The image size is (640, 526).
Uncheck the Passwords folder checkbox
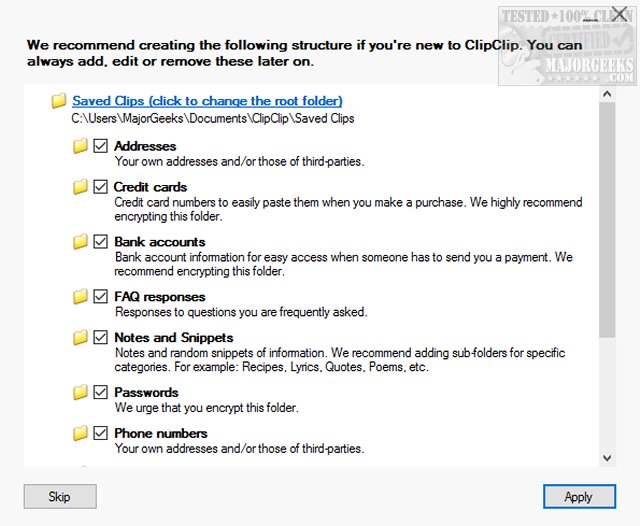[100, 393]
